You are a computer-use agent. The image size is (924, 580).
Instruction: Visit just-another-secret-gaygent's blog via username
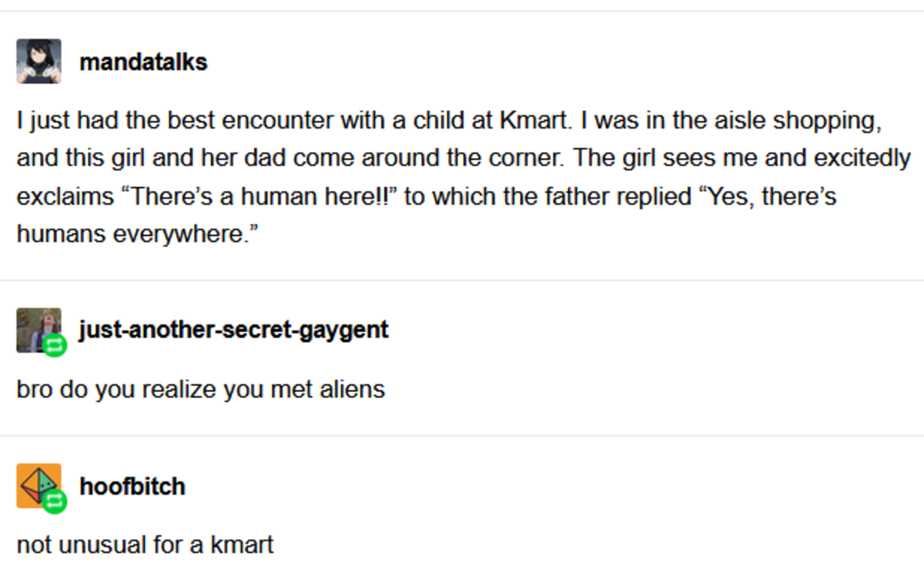pos(233,330)
